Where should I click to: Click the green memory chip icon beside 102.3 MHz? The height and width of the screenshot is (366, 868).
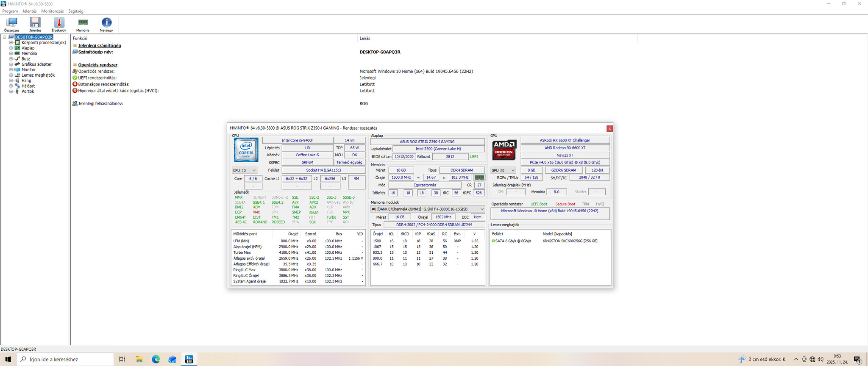coord(479,177)
